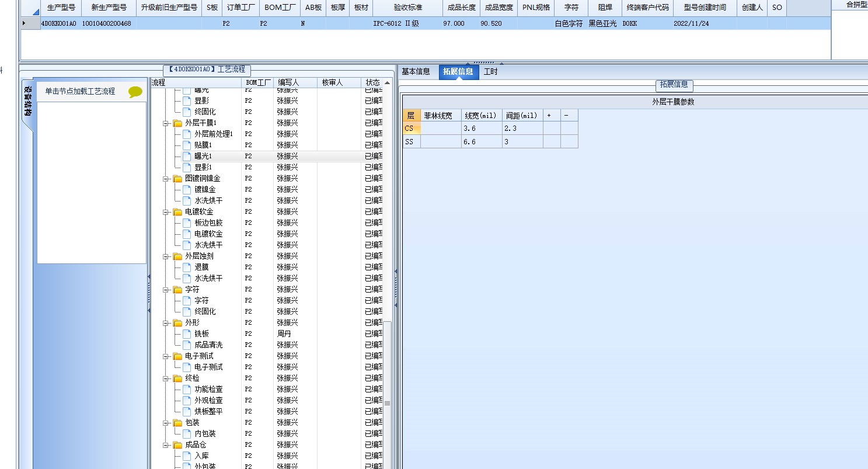Sort by the 验收标准 column header
Screen dimensions: 868x469
coord(407,8)
